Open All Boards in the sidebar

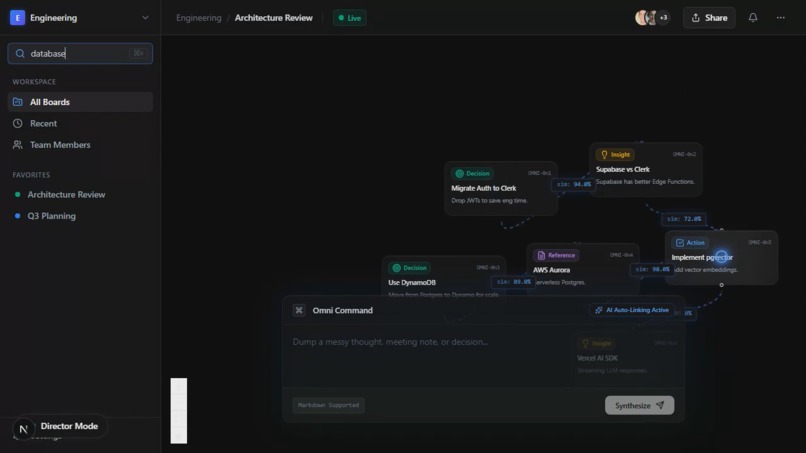pos(80,102)
